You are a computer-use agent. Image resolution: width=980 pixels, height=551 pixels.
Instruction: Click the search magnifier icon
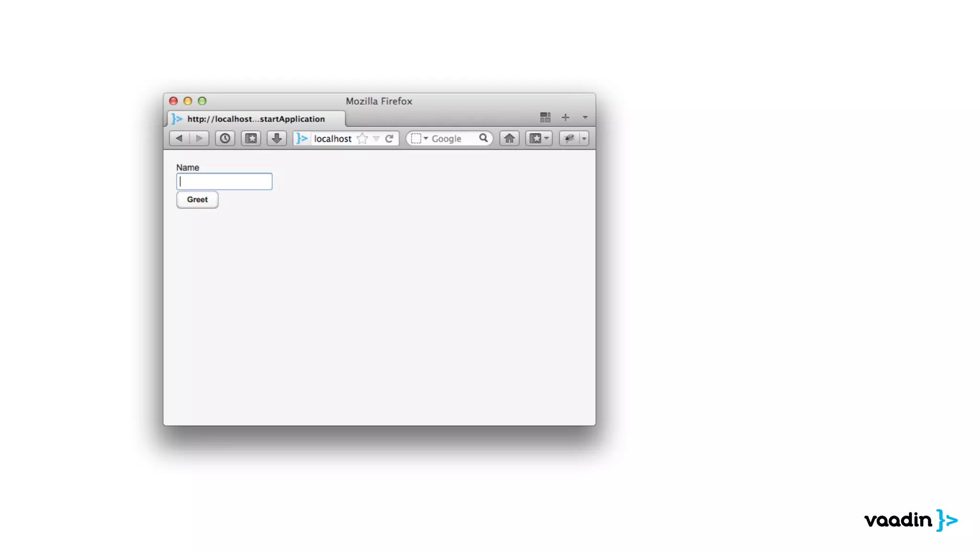pos(483,138)
